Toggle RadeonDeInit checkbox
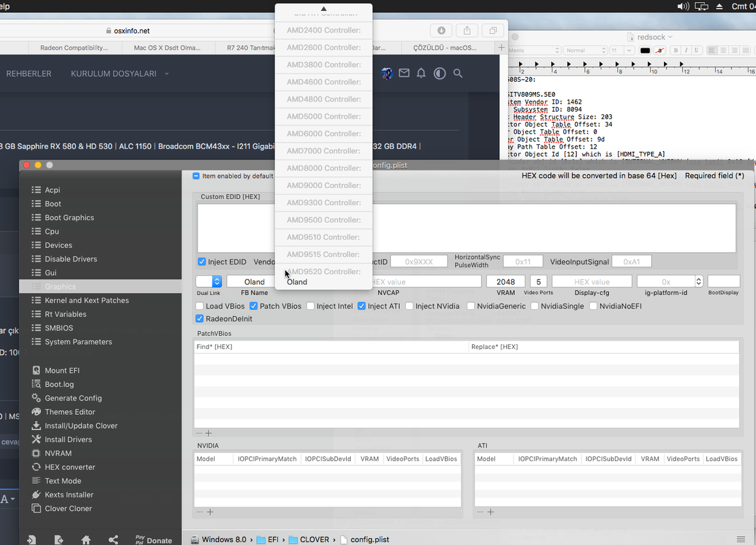This screenshot has height=545, width=756. [200, 319]
